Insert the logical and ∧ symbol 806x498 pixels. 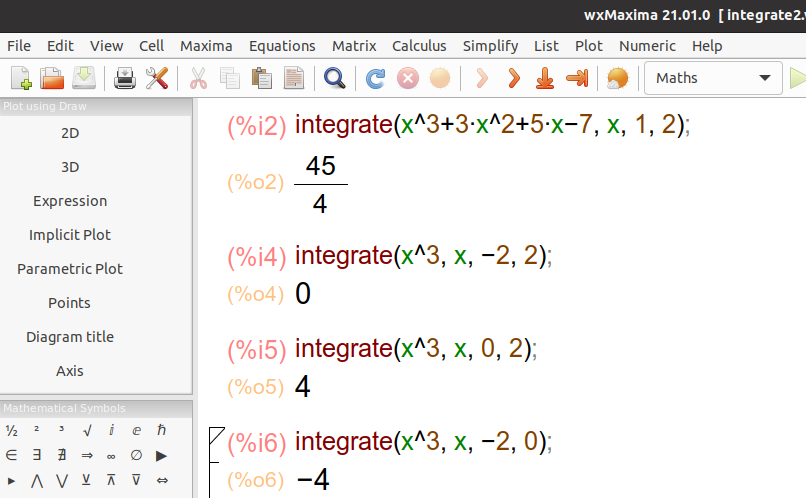36,481
